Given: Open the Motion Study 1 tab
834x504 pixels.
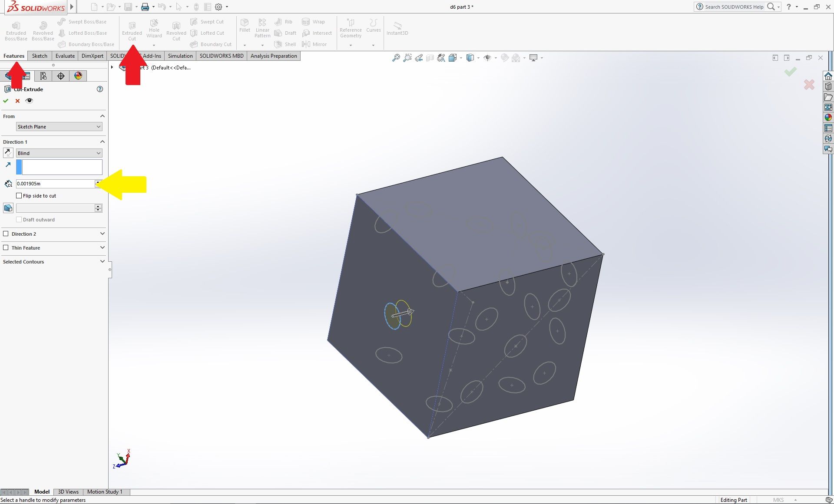Looking at the screenshot, I should point(105,491).
